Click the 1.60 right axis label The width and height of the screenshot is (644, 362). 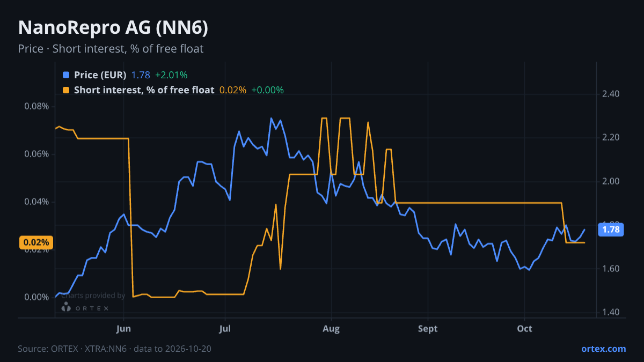tap(611, 269)
